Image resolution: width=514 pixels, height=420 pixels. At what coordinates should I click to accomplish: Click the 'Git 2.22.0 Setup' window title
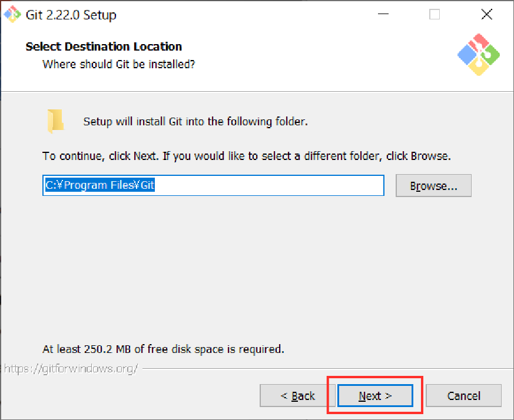coord(71,15)
